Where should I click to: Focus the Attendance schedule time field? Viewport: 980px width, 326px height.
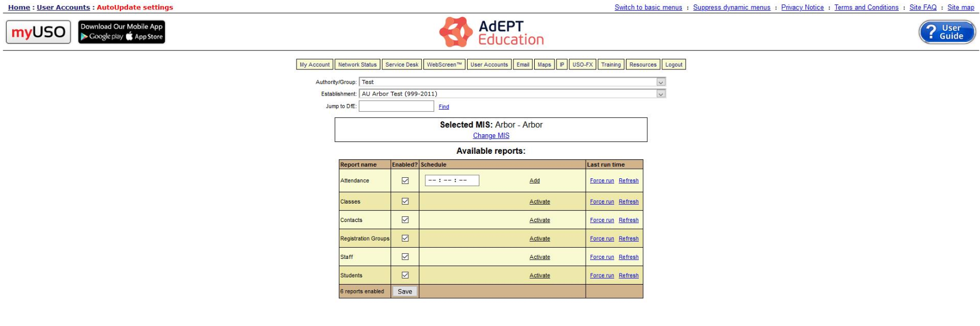pyautogui.click(x=452, y=180)
